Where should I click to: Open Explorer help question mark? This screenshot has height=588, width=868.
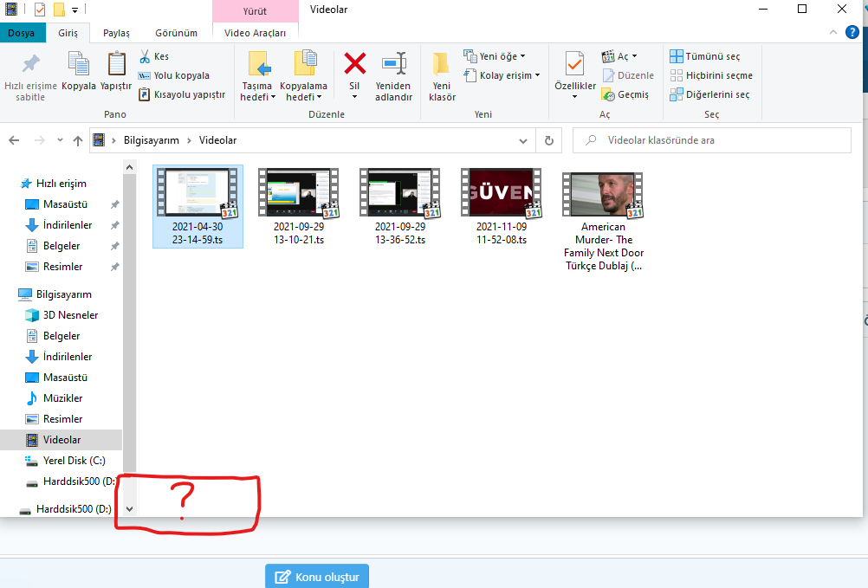[852, 33]
